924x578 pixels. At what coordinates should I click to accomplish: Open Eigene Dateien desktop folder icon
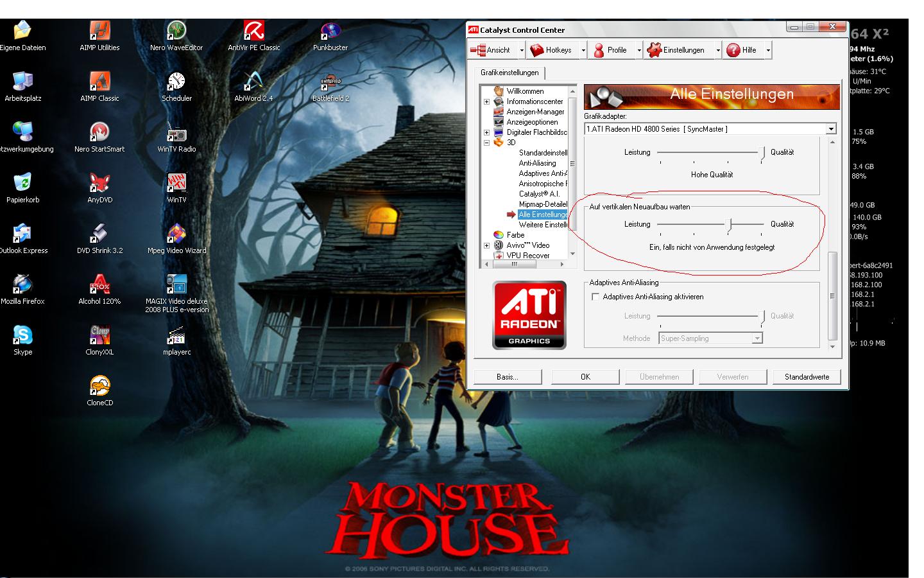coord(22,30)
